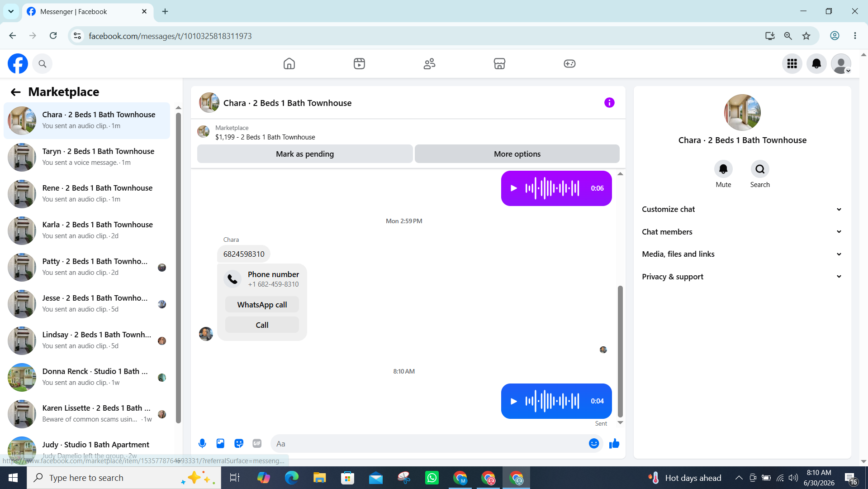Open Chrome tab search dropdown arrow
Viewport: 868px width, 489px height.
(11, 11)
